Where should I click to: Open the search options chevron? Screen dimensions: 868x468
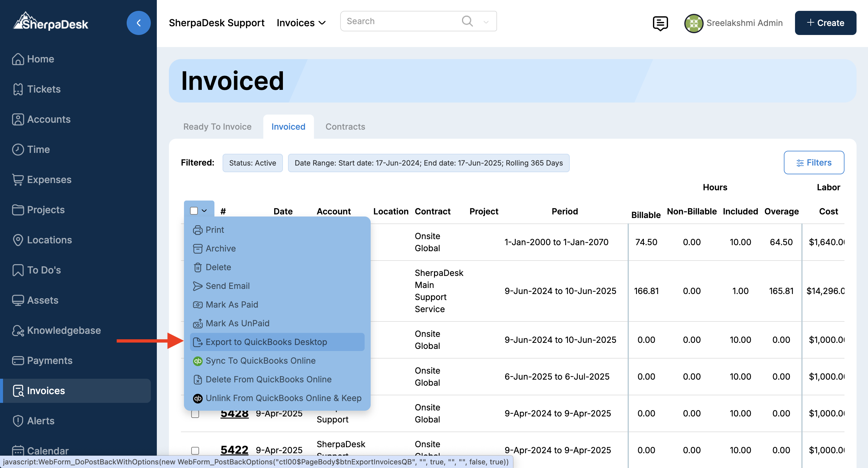tap(486, 22)
